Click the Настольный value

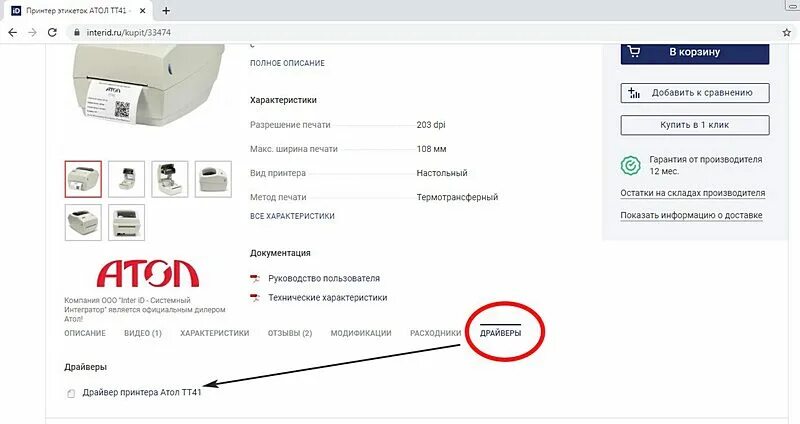pyautogui.click(x=442, y=173)
